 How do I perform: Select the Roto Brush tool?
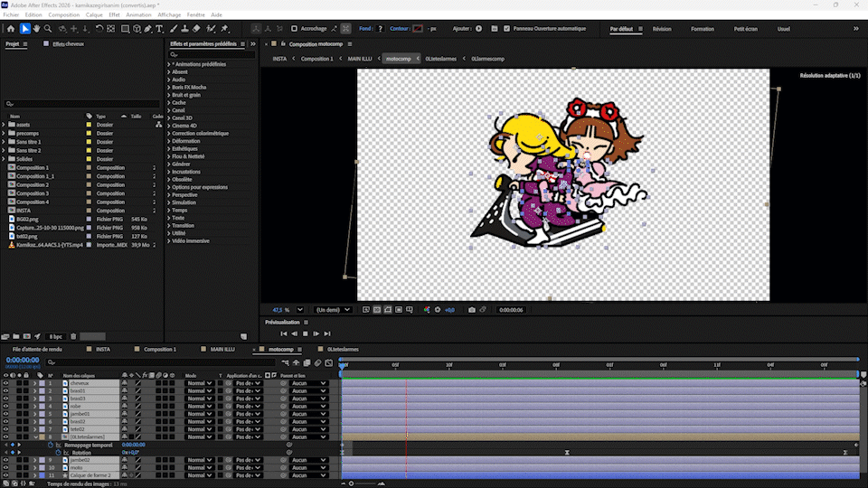click(x=211, y=29)
